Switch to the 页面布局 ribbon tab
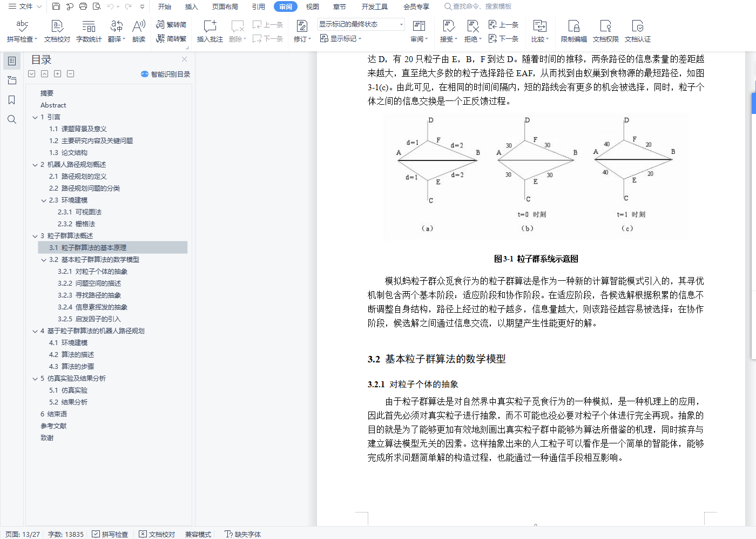Image resolution: width=756 pixels, height=539 pixels. (x=225, y=6)
